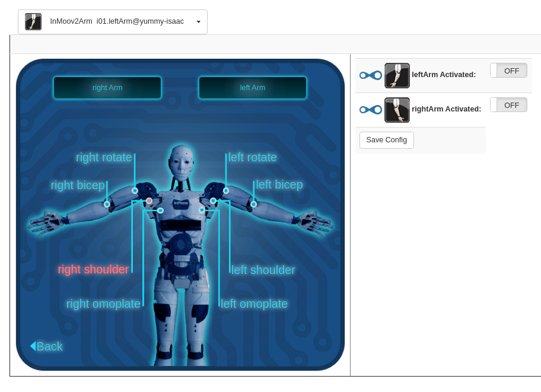This screenshot has height=392, width=541.
Task: Select the left omoplate label
Action: click(x=254, y=304)
